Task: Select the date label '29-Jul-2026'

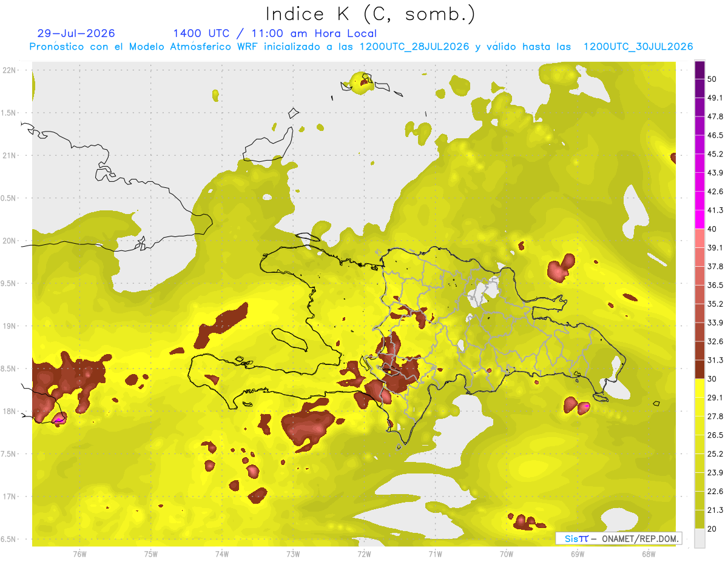Action: coord(76,33)
